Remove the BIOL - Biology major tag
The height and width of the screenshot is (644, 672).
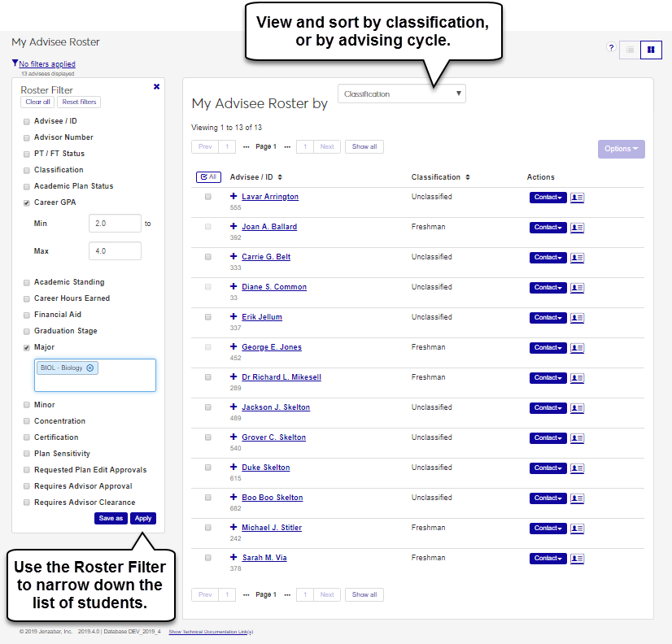click(x=90, y=368)
